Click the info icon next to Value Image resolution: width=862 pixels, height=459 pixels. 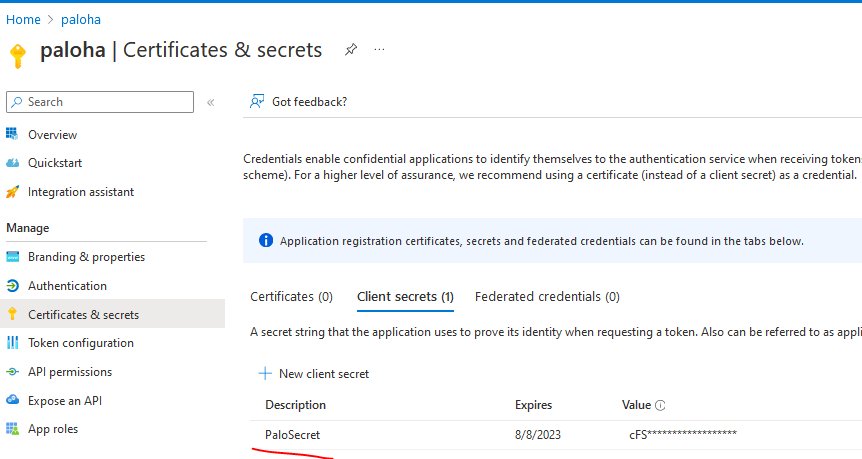click(x=660, y=406)
